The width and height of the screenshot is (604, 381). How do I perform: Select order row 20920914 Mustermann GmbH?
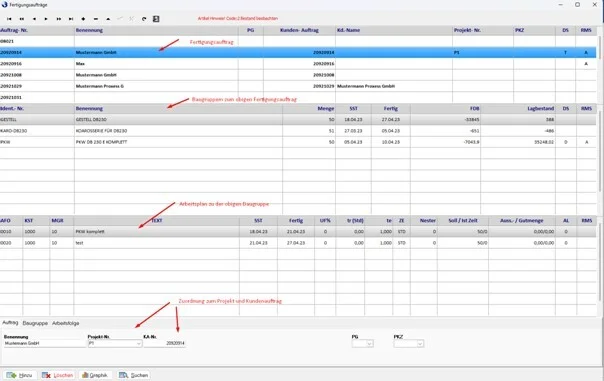[x=298, y=52]
